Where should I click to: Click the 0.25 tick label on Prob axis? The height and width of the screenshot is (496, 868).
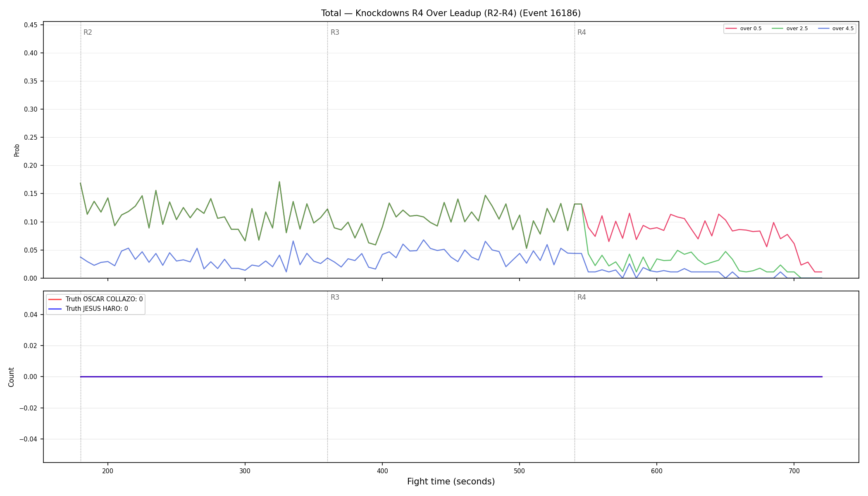pyautogui.click(x=31, y=138)
